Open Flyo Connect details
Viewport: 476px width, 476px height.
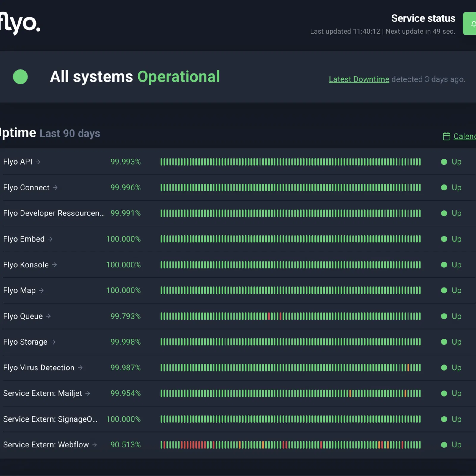pyautogui.click(x=26, y=187)
